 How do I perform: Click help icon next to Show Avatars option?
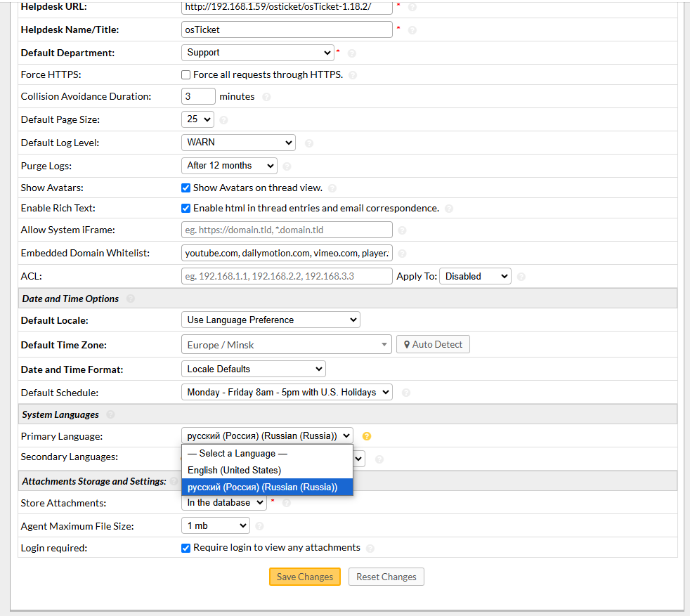click(332, 188)
